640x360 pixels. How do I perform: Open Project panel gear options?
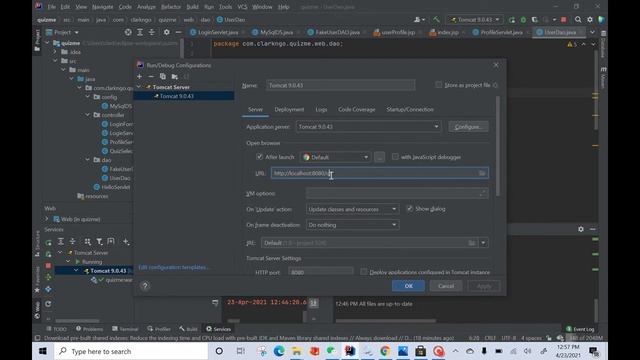coord(167,32)
